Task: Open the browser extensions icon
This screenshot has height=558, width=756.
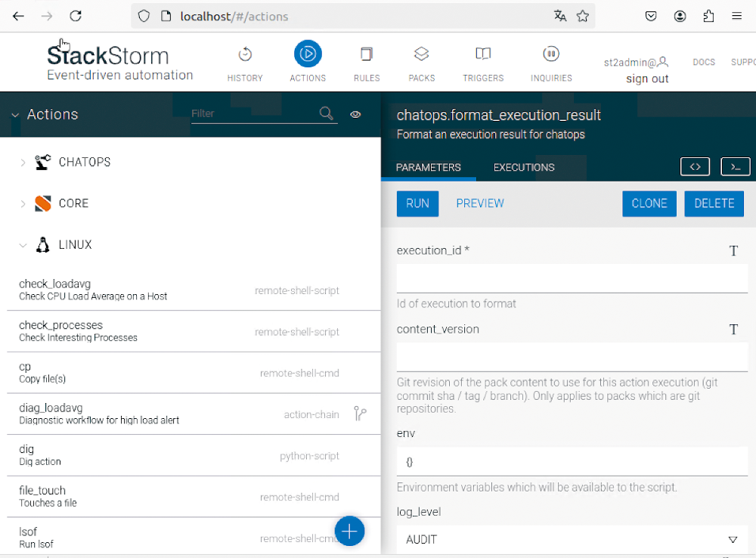Action: tap(708, 16)
